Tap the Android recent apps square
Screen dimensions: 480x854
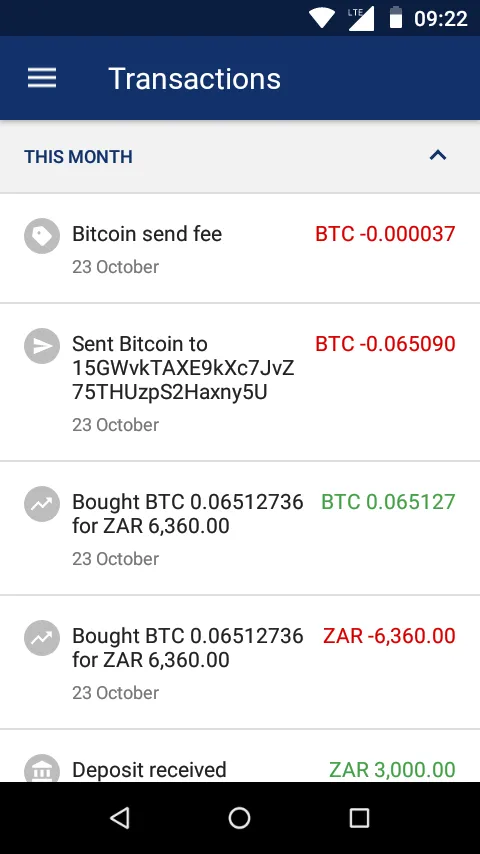pyautogui.click(x=360, y=818)
